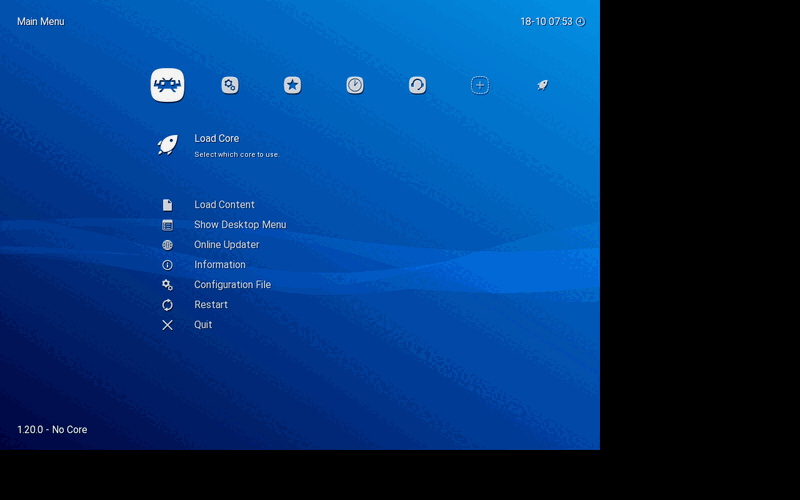Screen dimensions: 800x500
Task: Open the Import Content plus tab
Action: (x=480, y=85)
